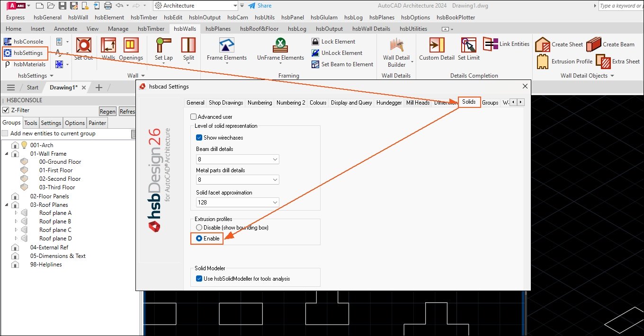This screenshot has height=336, width=644.
Task: Open the Start file tab
Action: point(33,88)
